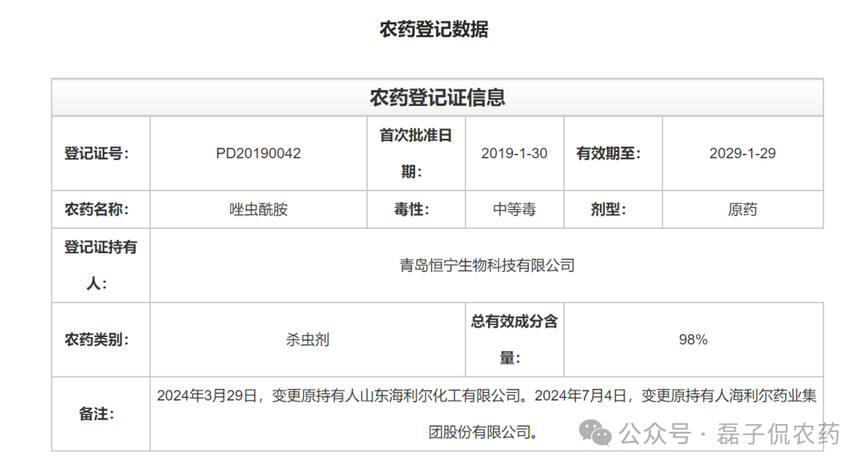Select holder 青岛恒宁生物科技有限公司

point(487,265)
